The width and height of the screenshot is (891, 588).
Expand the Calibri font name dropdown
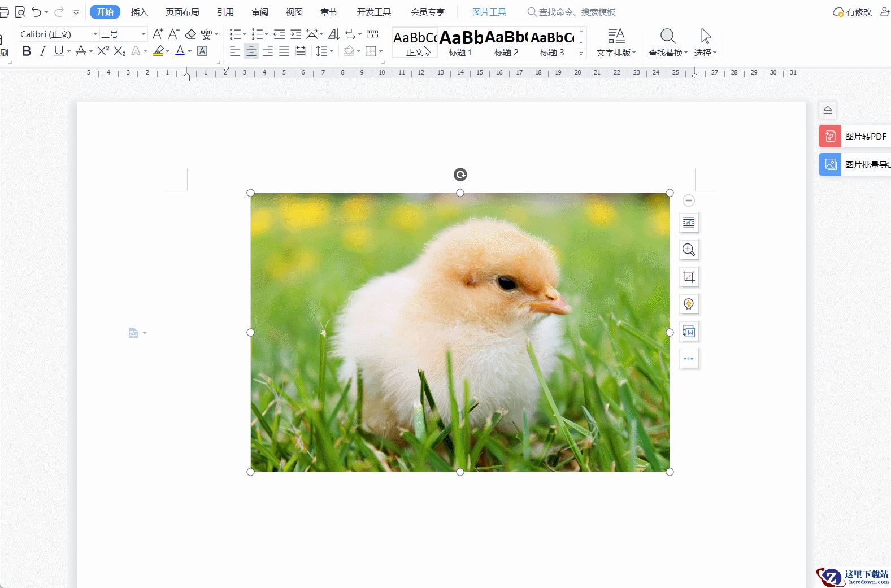(95, 34)
